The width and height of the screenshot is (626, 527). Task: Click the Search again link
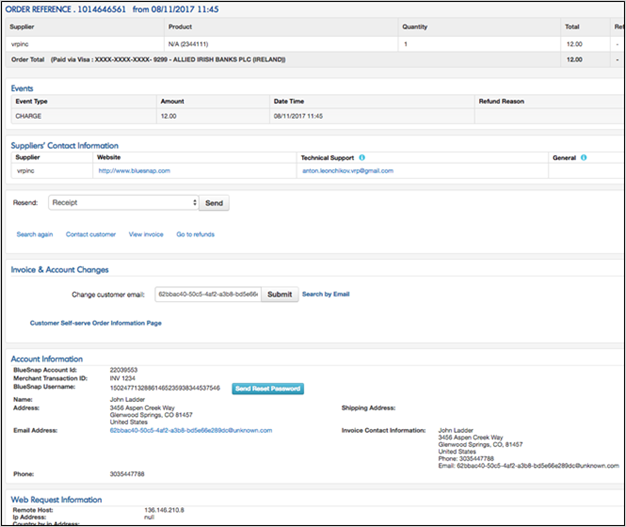click(x=35, y=234)
